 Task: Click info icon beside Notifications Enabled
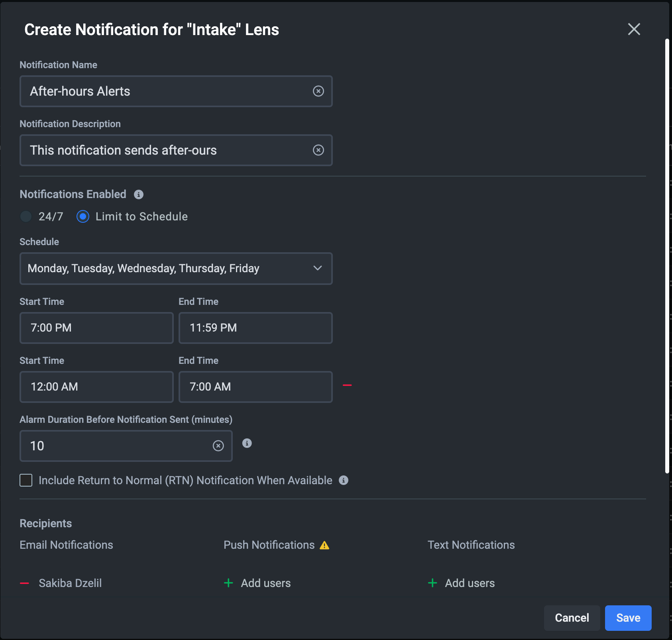click(x=139, y=194)
